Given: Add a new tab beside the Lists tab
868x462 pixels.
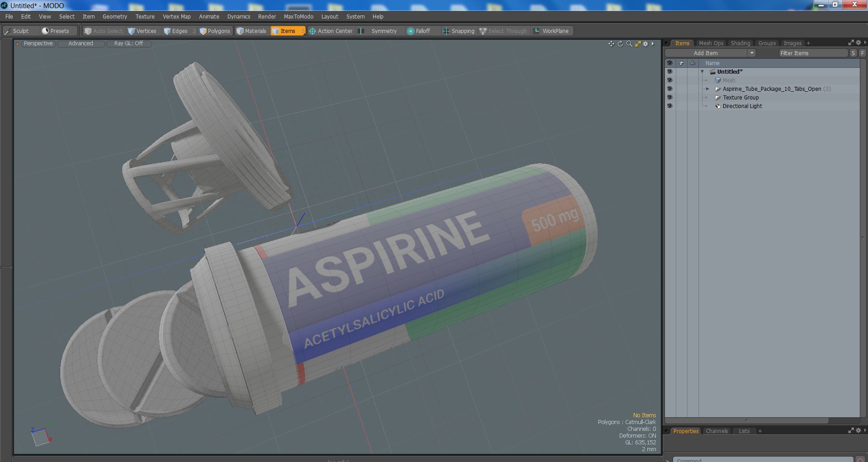Looking at the screenshot, I should point(760,431).
